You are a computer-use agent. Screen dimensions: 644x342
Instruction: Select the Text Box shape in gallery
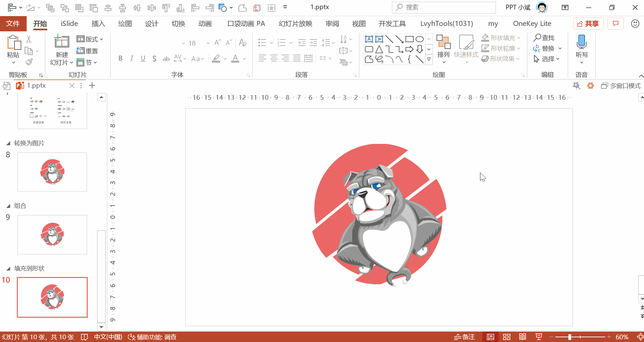tap(369, 39)
